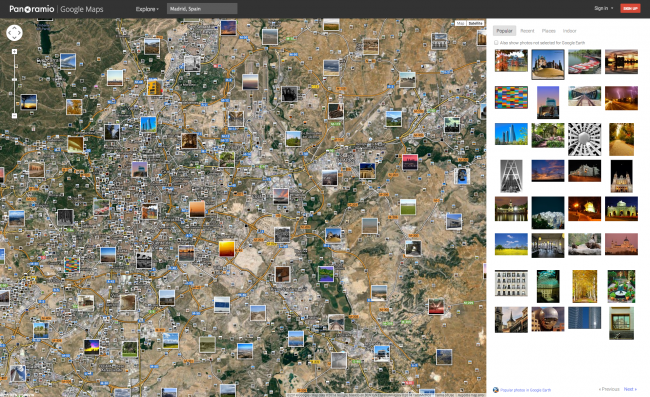The height and width of the screenshot is (397, 650).
Task: Expand the Sign in dropdown
Action: coord(603,8)
